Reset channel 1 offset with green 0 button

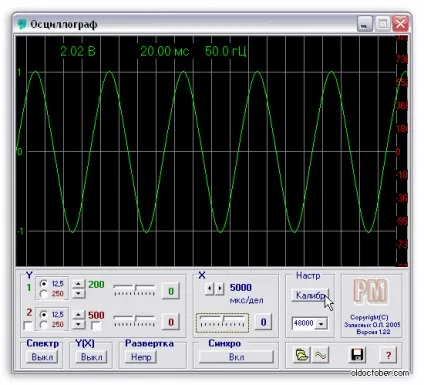(171, 291)
